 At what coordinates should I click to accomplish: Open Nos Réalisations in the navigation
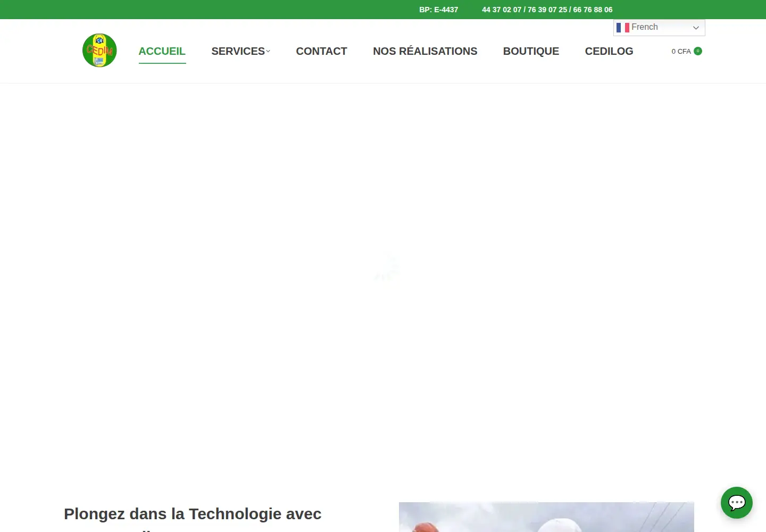425,51
